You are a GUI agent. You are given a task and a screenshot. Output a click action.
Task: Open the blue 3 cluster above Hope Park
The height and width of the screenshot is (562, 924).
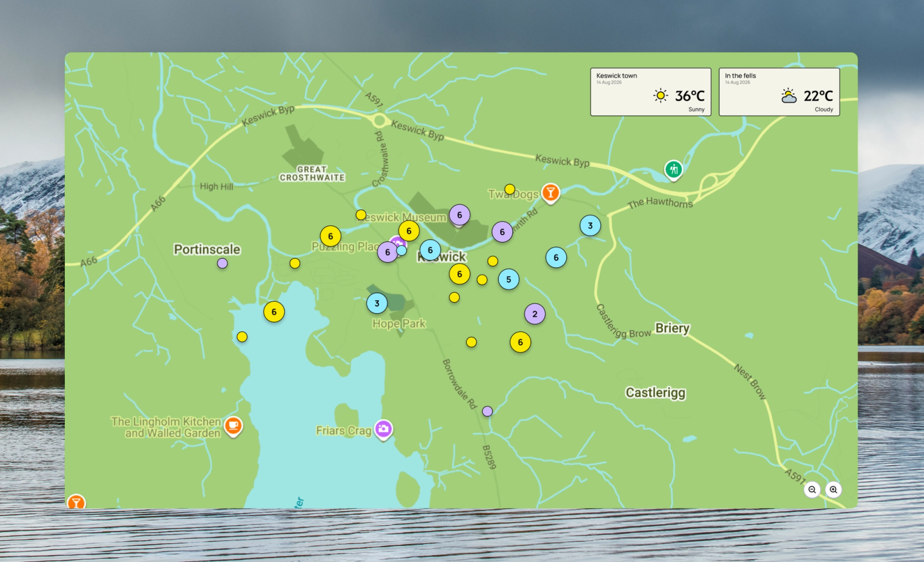377,303
